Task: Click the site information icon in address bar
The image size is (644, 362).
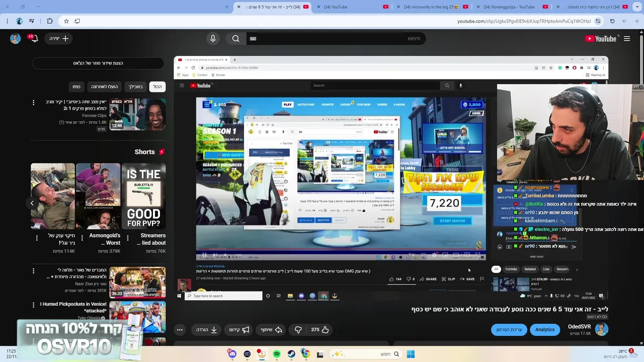Action: click(x=598, y=21)
